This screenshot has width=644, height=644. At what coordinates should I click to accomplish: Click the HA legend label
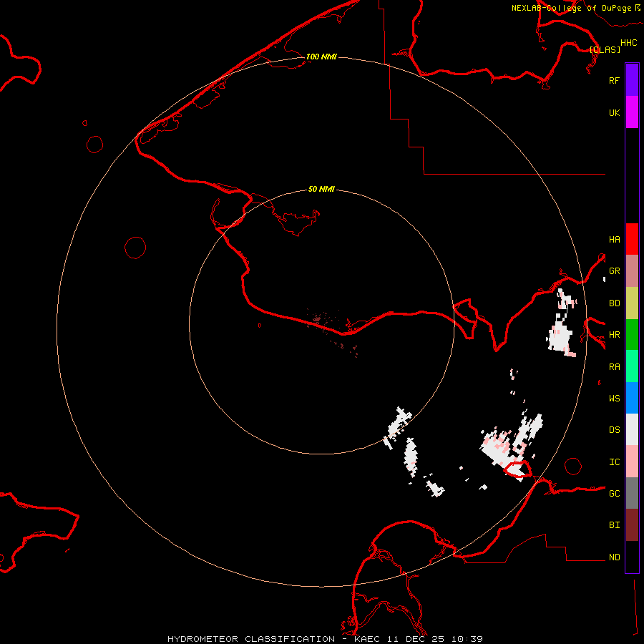pos(614,239)
